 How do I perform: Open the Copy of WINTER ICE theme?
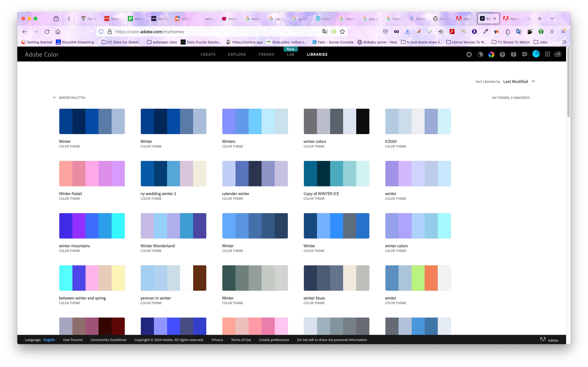pos(336,174)
